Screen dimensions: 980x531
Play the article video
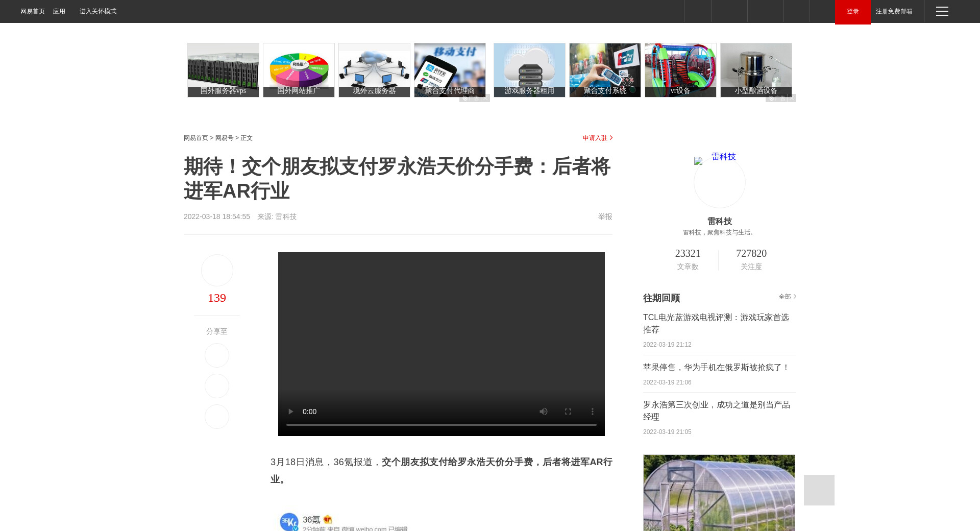pyautogui.click(x=290, y=412)
